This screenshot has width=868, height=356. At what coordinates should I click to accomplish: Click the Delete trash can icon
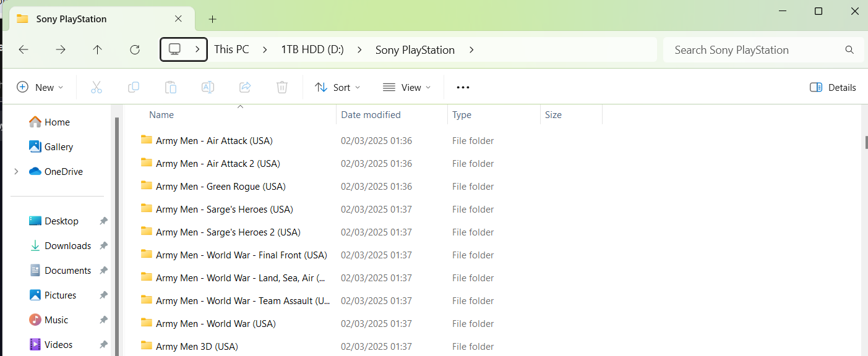tap(282, 87)
